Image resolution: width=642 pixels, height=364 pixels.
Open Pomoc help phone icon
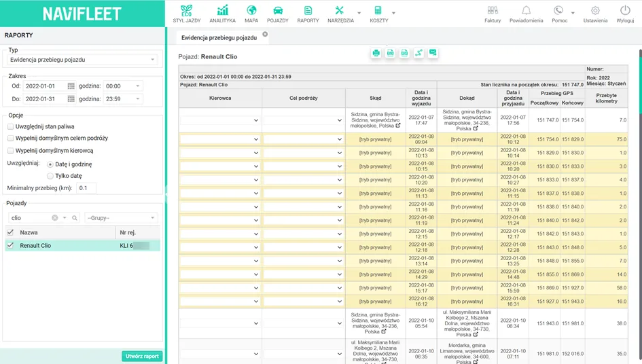point(559,14)
